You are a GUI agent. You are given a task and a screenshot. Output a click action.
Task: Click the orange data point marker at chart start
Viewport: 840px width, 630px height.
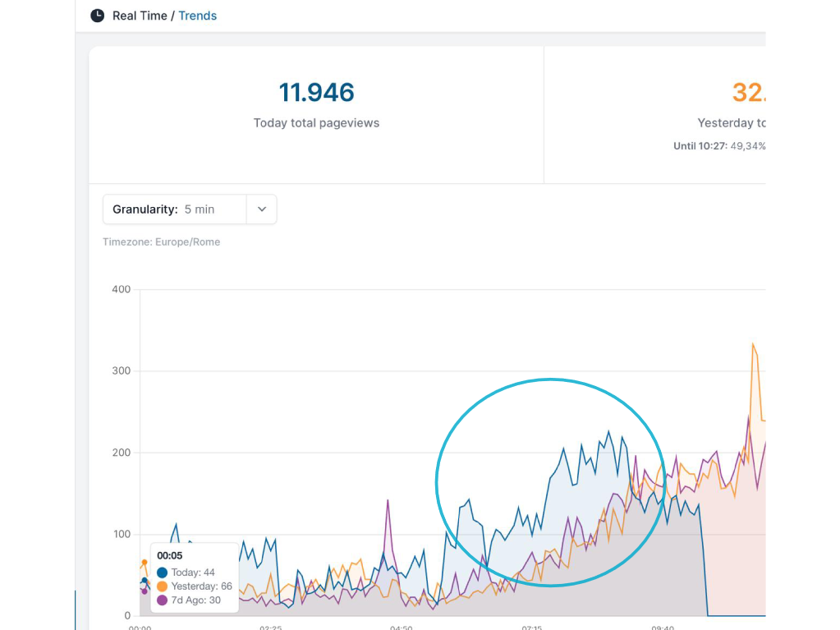[145, 563]
